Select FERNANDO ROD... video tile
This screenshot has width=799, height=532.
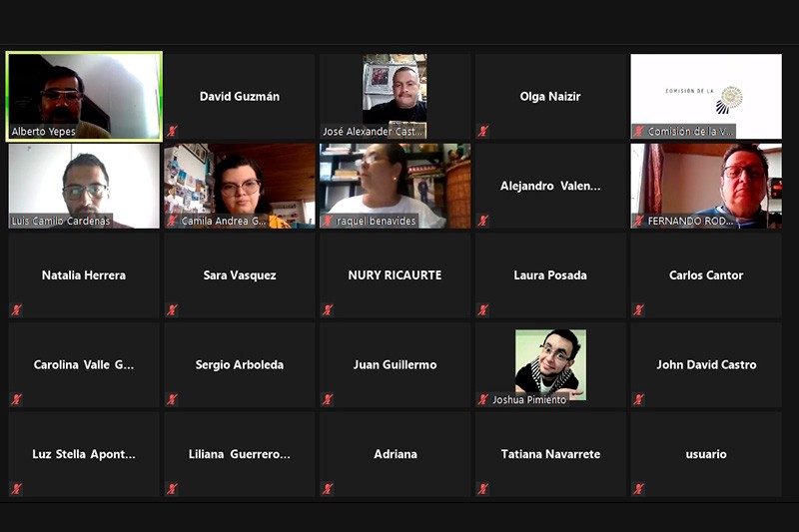(x=706, y=186)
